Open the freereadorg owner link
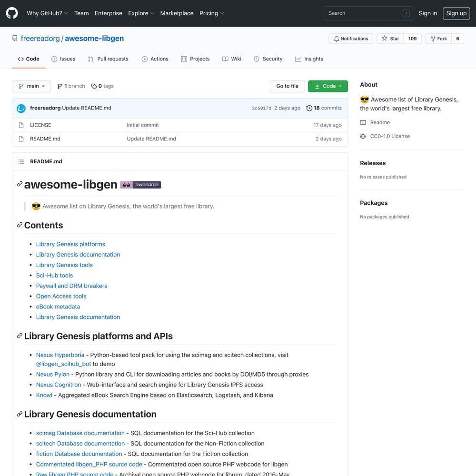The height and width of the screenshot is (476, 476). [x=40, y=39]
